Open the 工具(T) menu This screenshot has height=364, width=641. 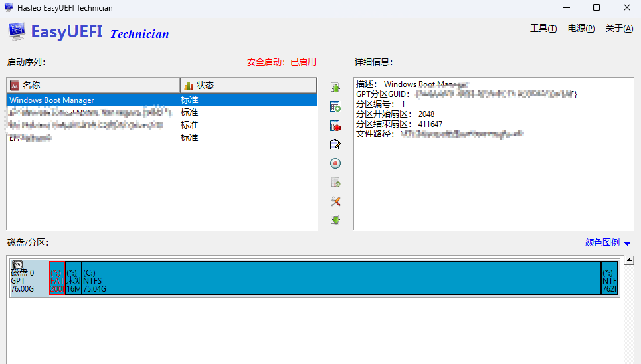pyautogui.click(x=543, y=28)
